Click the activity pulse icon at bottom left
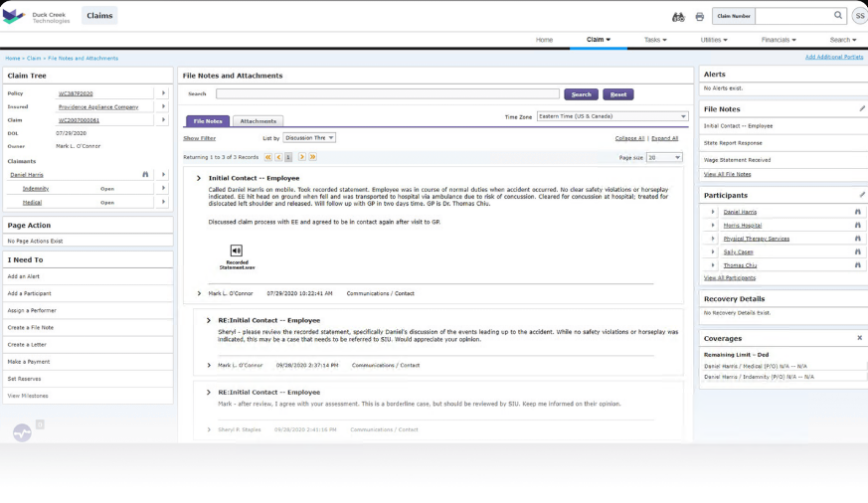The image size is (868, 503). pos(22,432)
